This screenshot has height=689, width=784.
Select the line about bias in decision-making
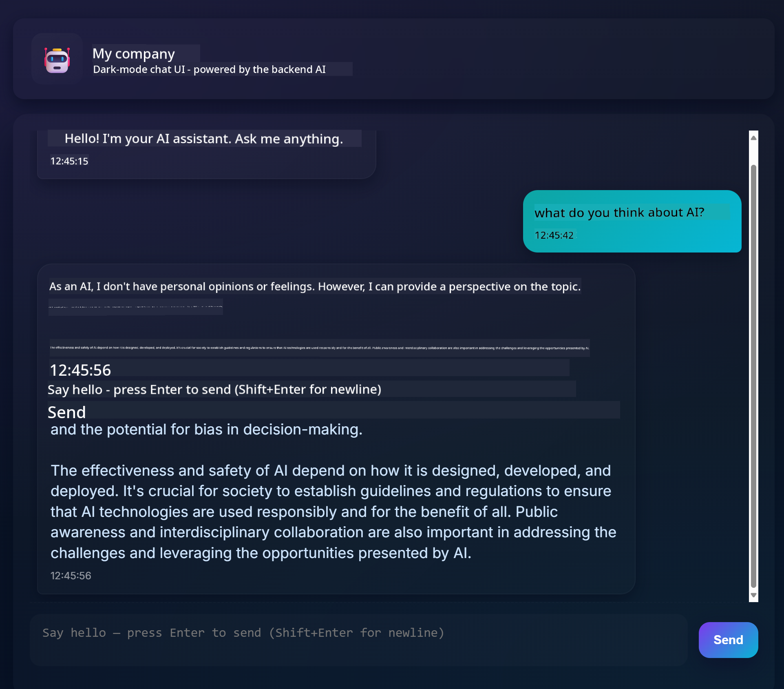pos(207,429)
